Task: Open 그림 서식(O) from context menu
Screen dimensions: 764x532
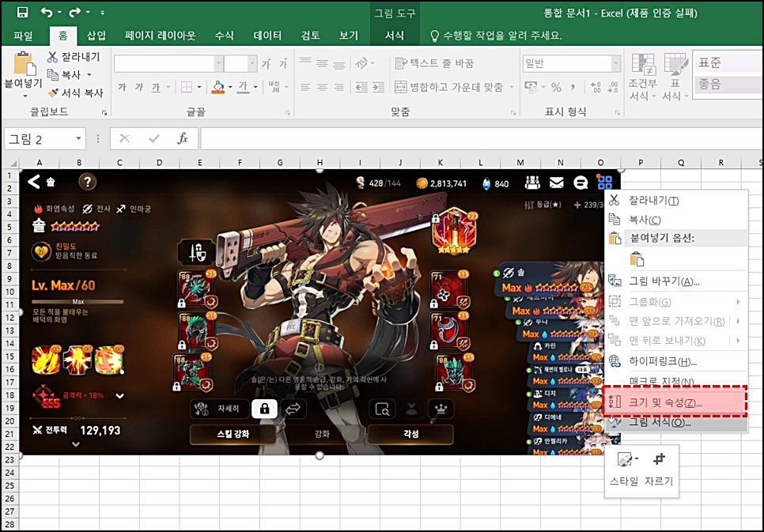Action: tap(676, 422)
